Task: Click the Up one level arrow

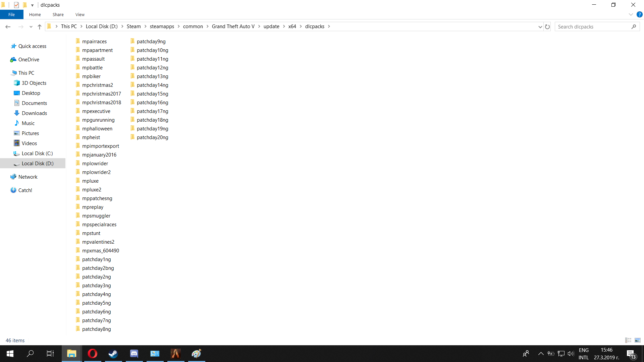Action: 40,27
